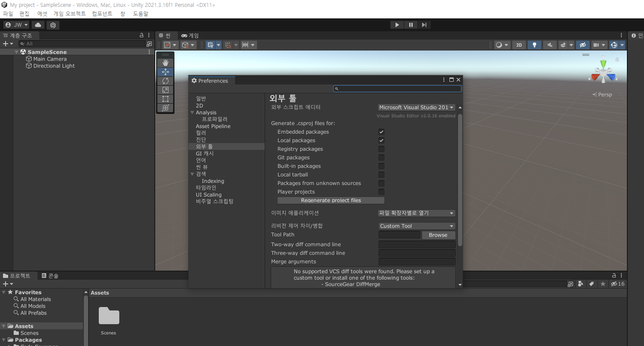Toggle scene audio mute button

550,45
